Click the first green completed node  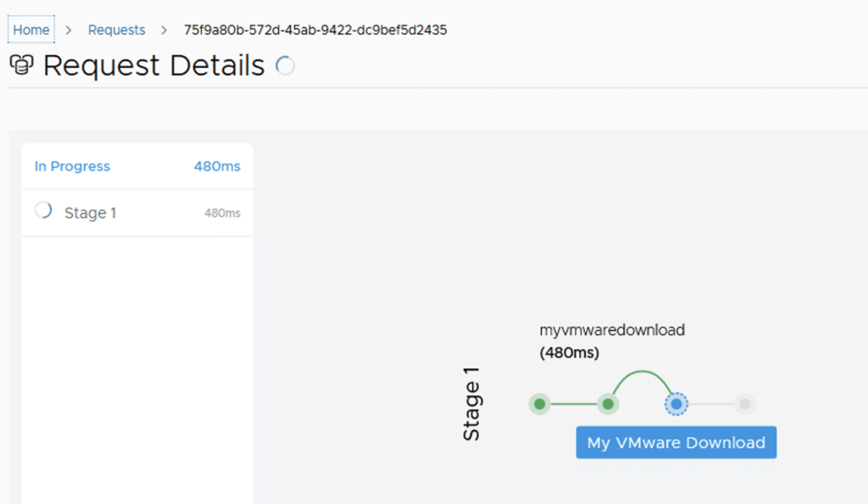pos(539,404)
